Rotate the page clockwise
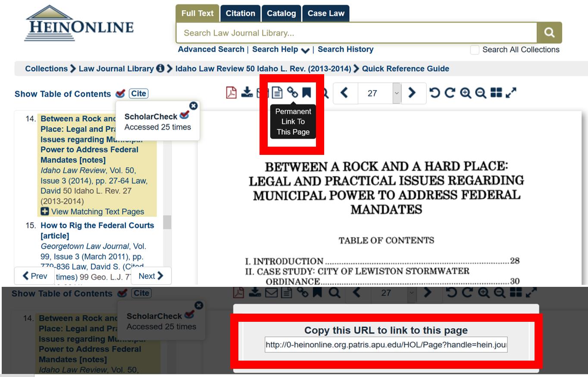 [x=450, y=93]
